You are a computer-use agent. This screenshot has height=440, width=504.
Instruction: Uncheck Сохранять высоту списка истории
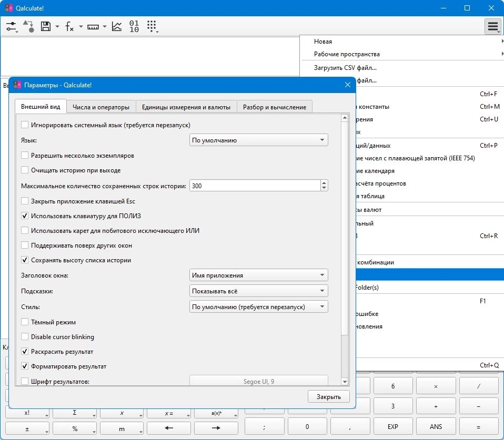pos(24,260)
